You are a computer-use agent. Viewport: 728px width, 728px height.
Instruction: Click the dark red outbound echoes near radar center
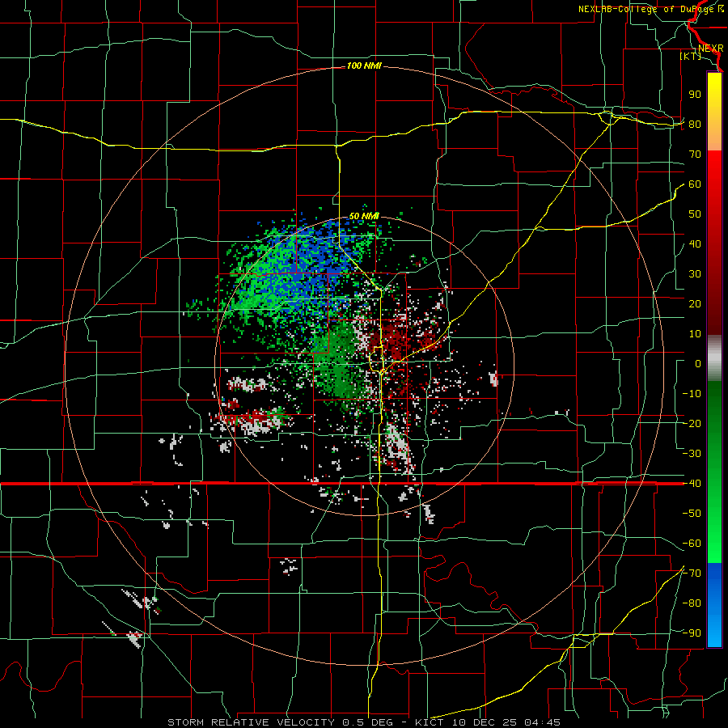395,341
